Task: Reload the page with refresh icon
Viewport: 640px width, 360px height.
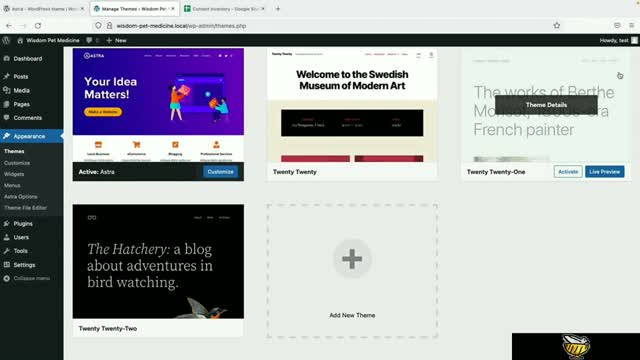Action: pos(38,26)
